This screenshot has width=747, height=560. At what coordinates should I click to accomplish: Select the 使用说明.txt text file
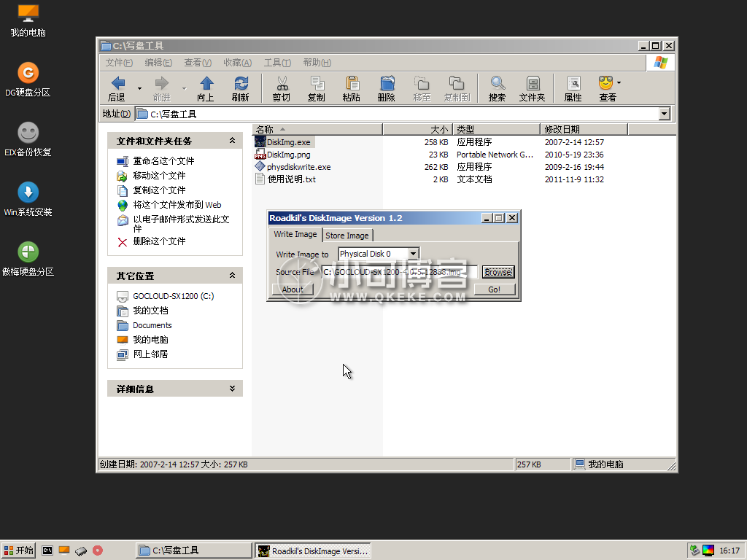click(x=291, y=179)
